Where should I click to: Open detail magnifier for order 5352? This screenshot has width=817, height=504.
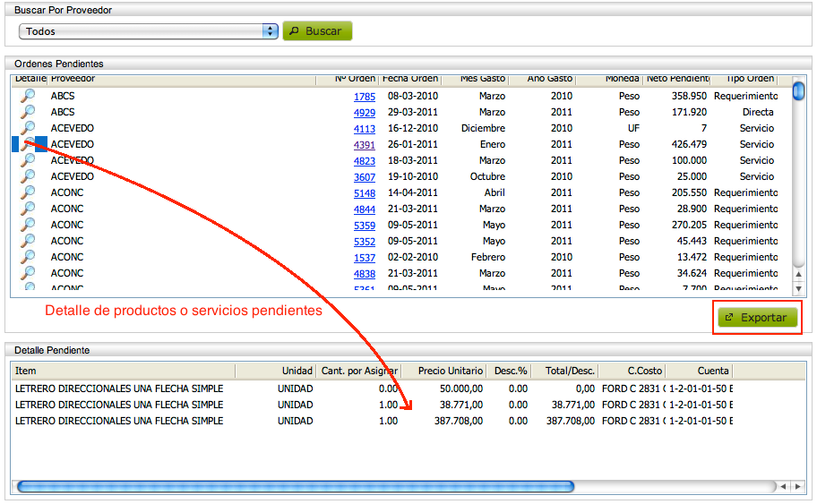coord(28,241)
